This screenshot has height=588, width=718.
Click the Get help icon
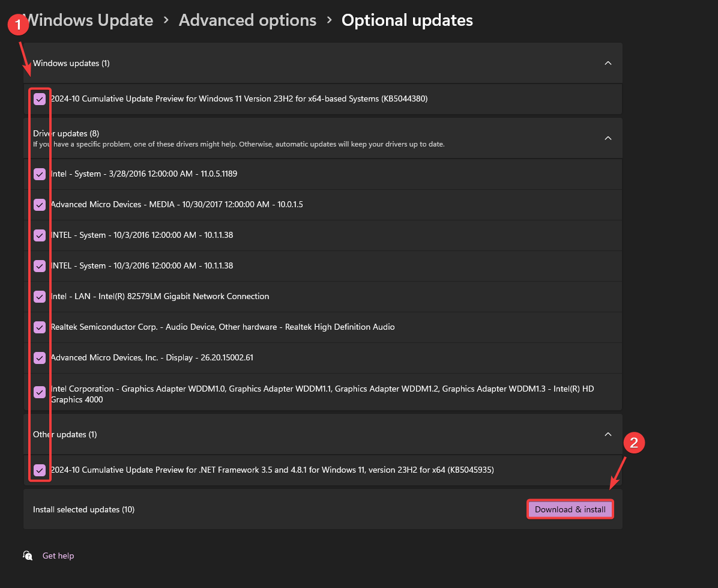coord(28,556)
